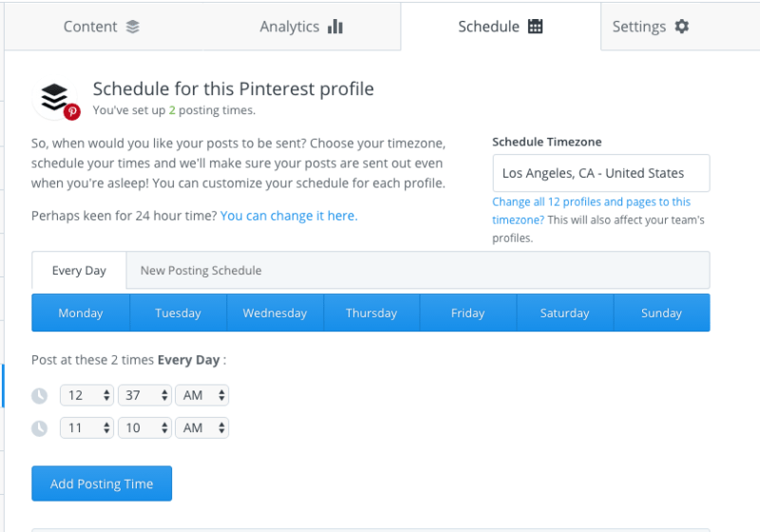Select the Schedule tab
The image size is (760, 532).
coord(500,27)
